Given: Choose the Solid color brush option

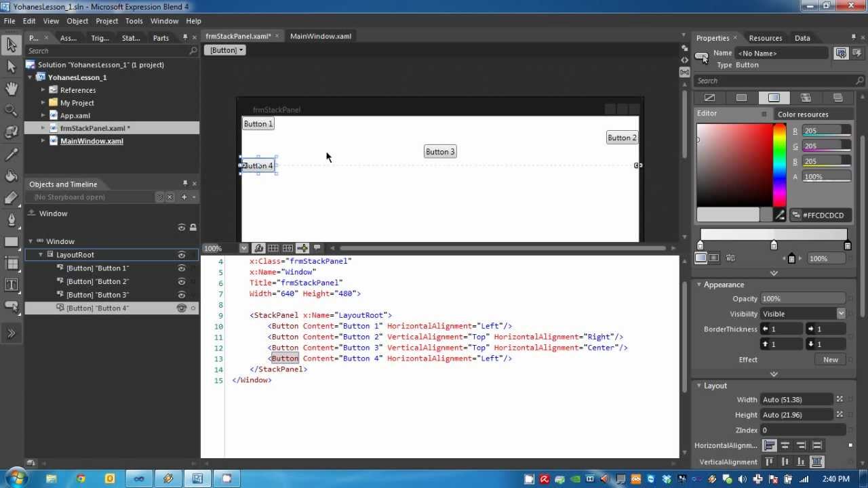Looking at the screenshot, I should (x=741, y=98).
